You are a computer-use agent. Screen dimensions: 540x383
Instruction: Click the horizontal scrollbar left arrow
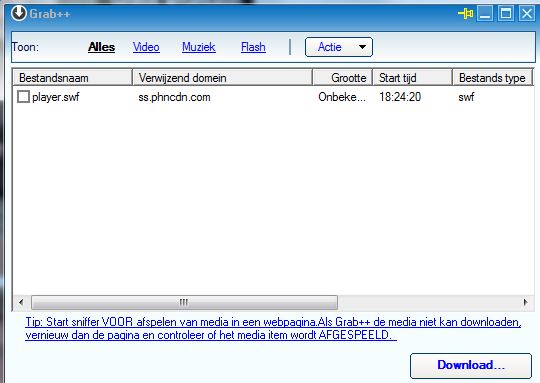click(21, 302)
